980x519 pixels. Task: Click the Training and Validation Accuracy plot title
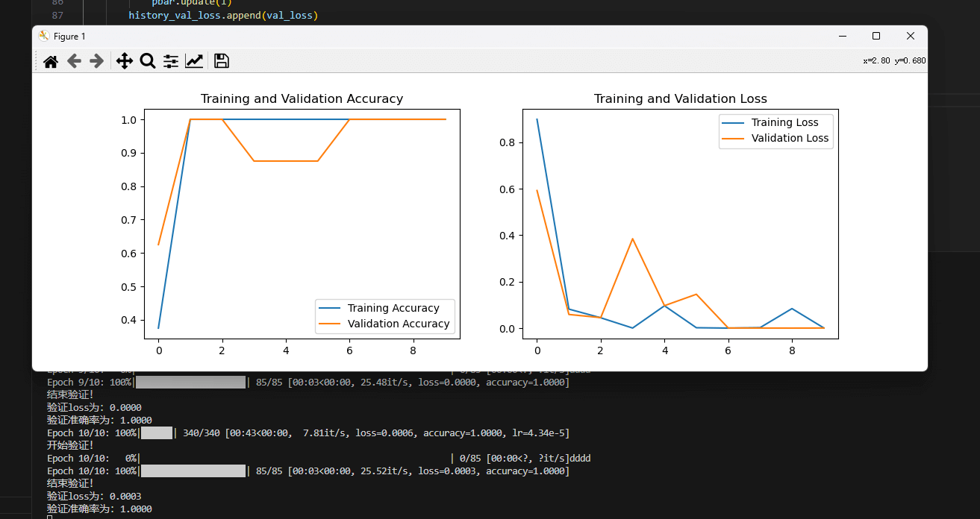tap(302, 98)
